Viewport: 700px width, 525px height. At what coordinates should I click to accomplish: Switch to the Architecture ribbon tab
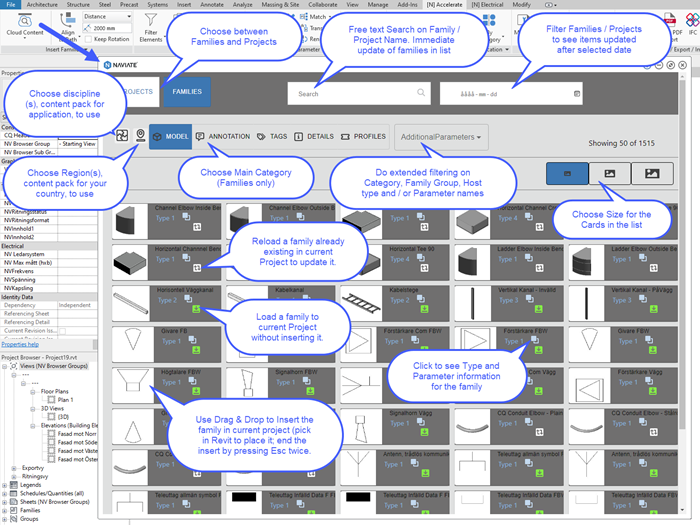[x=42, y=4]
